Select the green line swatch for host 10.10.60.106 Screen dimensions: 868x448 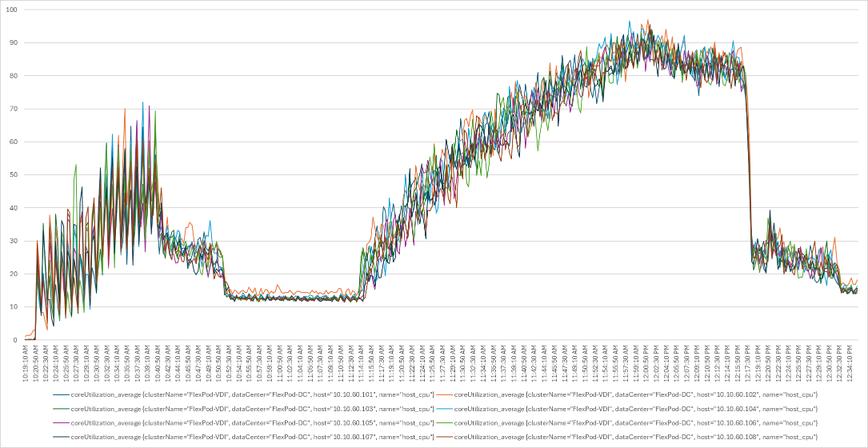point(444,423)
